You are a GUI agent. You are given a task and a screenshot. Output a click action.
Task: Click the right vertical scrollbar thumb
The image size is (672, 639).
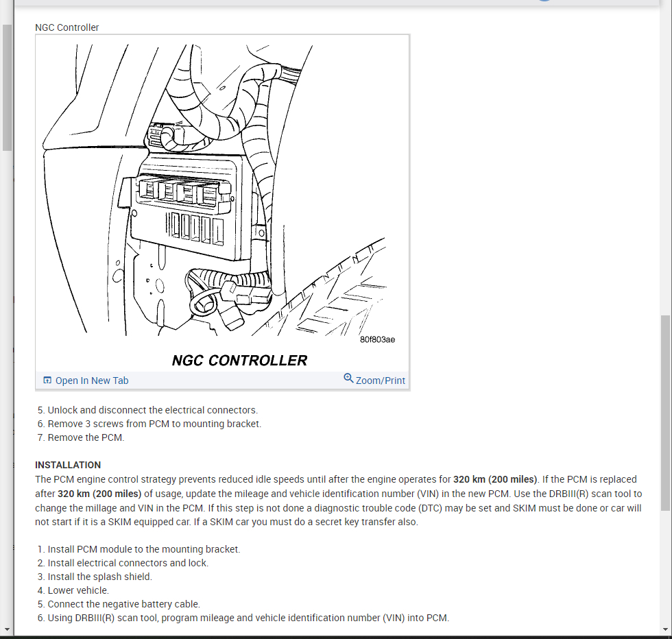[x=664, y=413]
